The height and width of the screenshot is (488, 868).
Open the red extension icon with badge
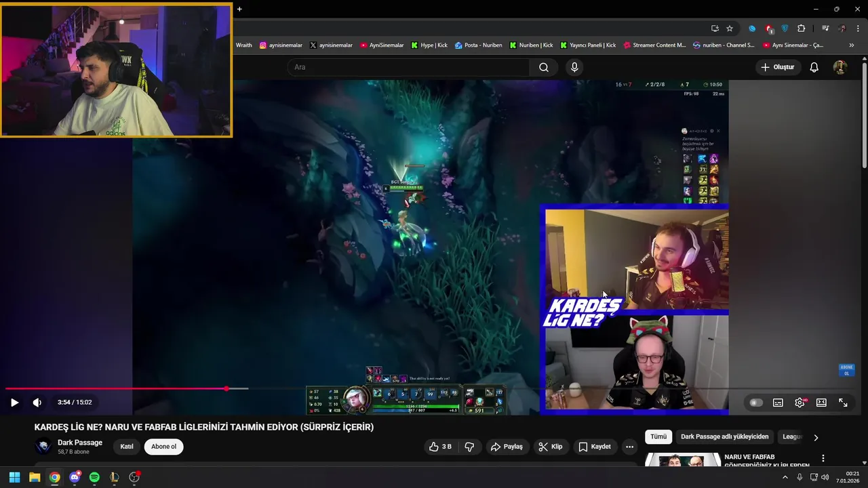pos(769,28)
